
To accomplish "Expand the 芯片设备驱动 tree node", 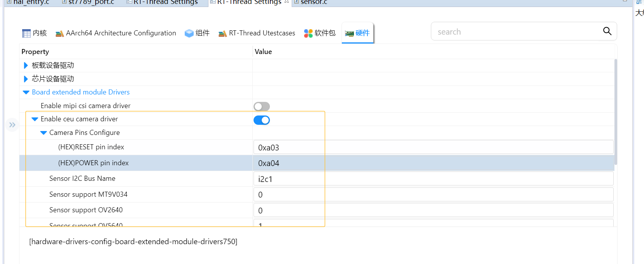I will tap(26, 79).
